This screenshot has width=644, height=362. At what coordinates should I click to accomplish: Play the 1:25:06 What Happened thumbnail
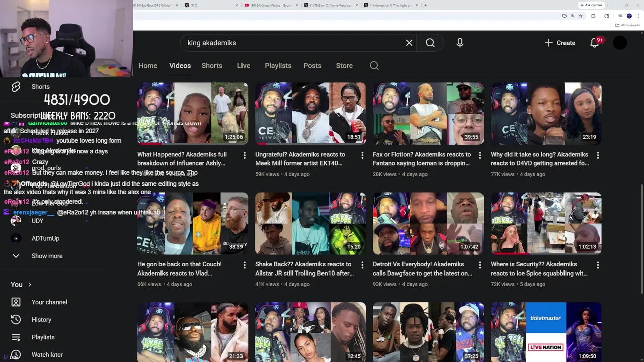pos(193,114)
